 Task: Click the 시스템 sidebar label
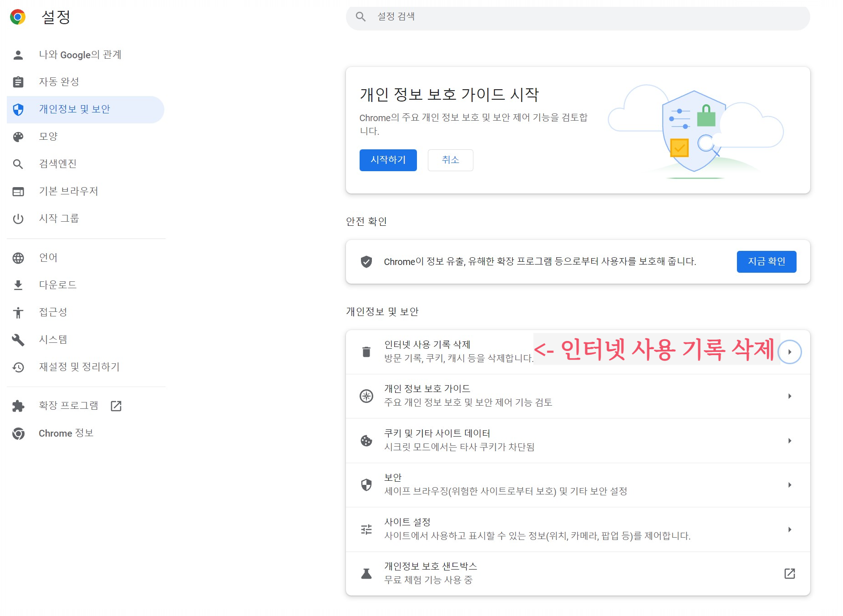pyautogui.click(x=53, y=340)
